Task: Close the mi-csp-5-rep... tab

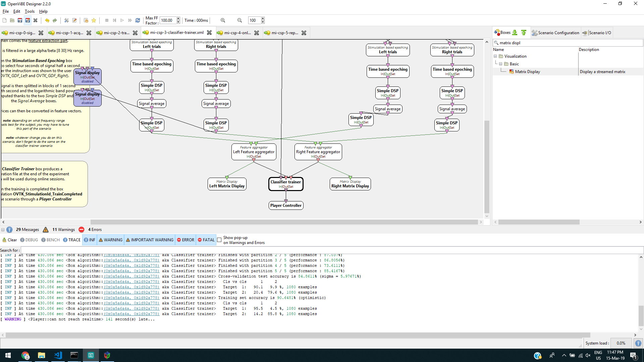Action: [304, 33]
